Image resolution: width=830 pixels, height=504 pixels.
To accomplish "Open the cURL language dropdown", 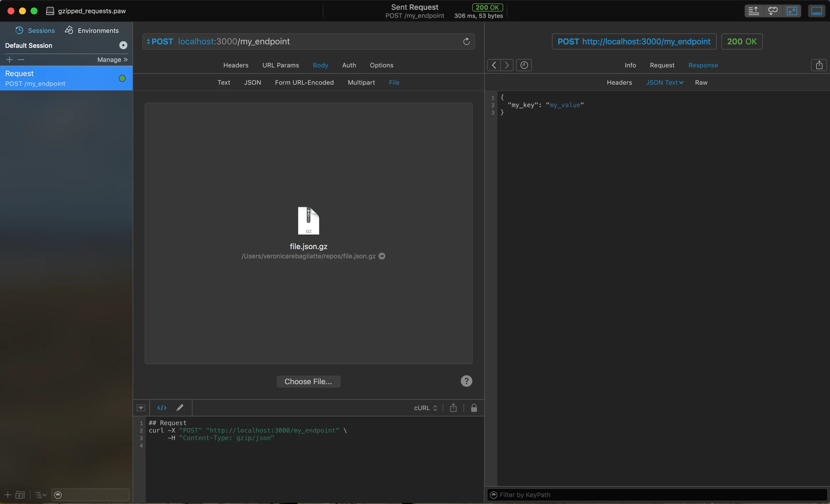I will click(425, 408).
